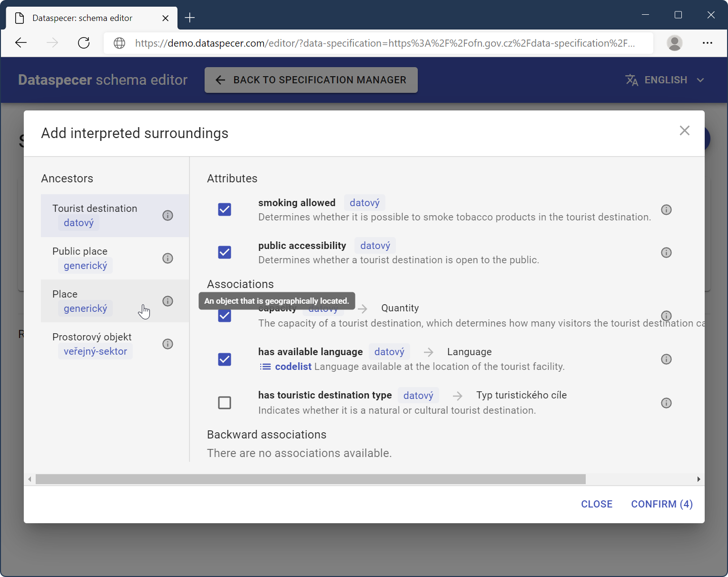Viewport: 728px width, 577px height.
Task: Click info icon for smoking allowed attribute
Action: tap(666, 210)
